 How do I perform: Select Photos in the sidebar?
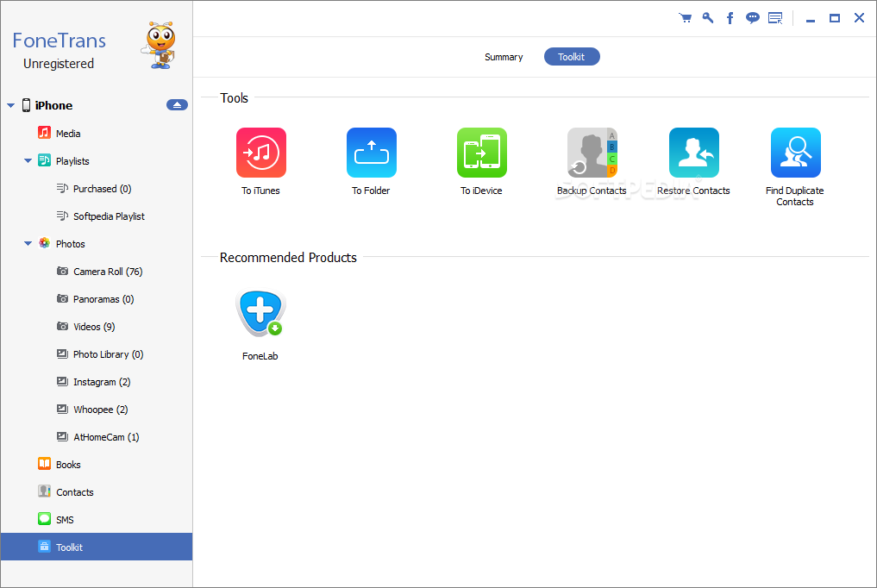97,244
